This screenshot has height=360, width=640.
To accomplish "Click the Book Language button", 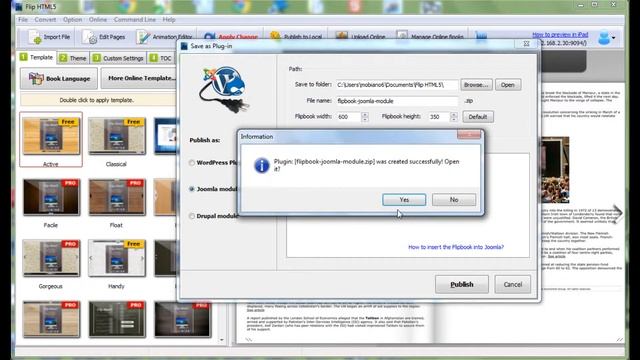I will pos(59,78).
